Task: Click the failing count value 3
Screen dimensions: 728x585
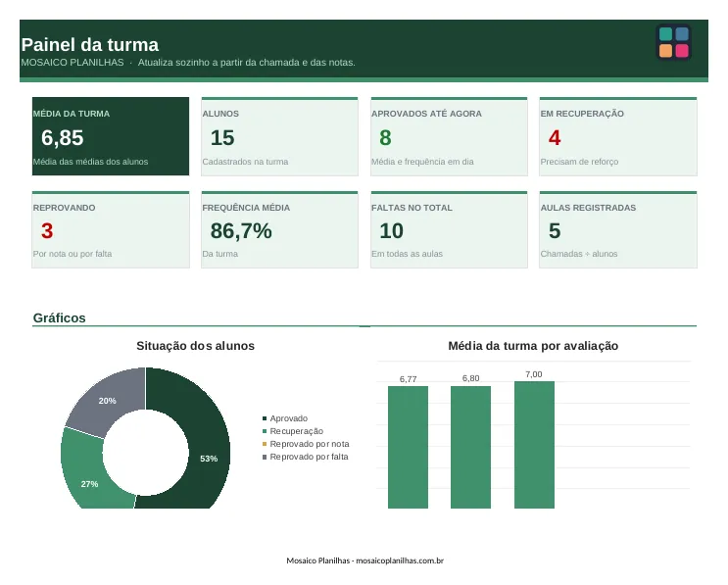Action: pos(47,231)
